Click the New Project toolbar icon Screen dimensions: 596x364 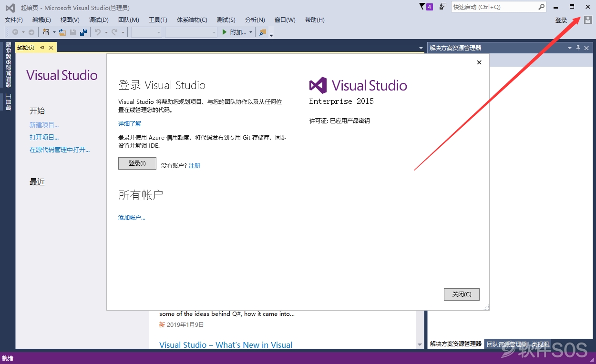(46, 32)
